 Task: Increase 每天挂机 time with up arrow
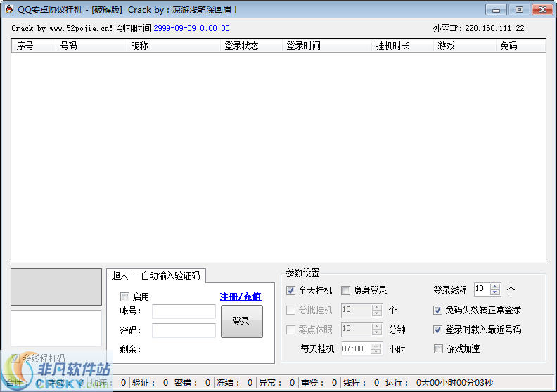tap(376, 346)
